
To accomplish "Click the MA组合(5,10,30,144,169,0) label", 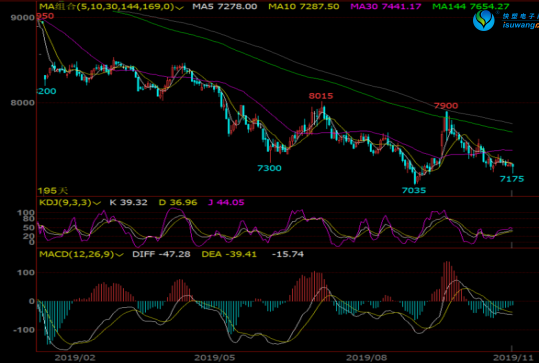I will 107,6.
